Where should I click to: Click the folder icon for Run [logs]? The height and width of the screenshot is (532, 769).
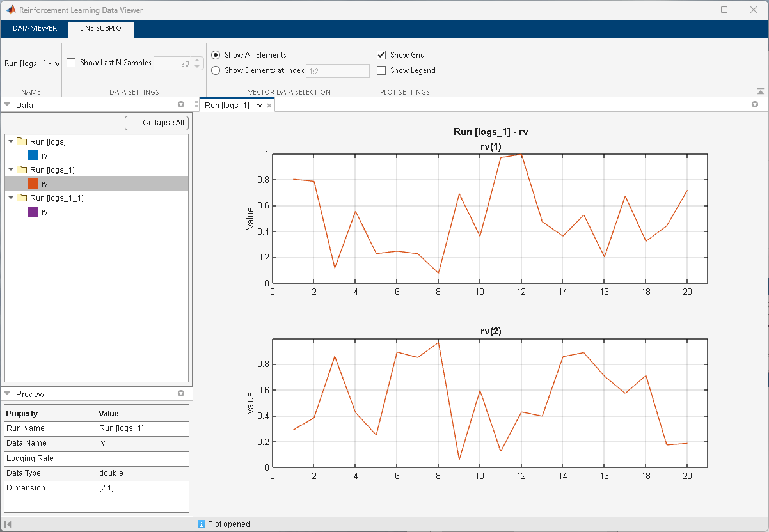pos(22,141)
